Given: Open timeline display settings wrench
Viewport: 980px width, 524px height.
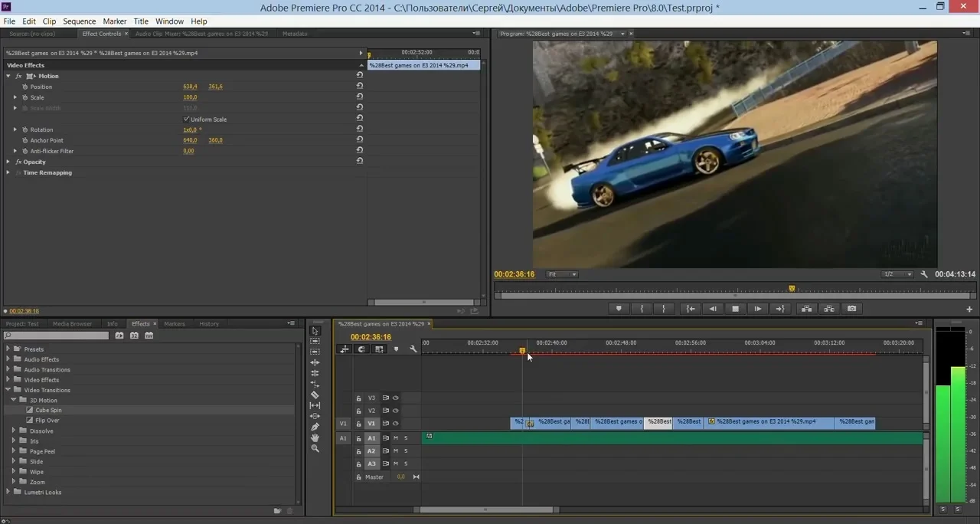Looking at the screenshot, I should coord(413,349).
